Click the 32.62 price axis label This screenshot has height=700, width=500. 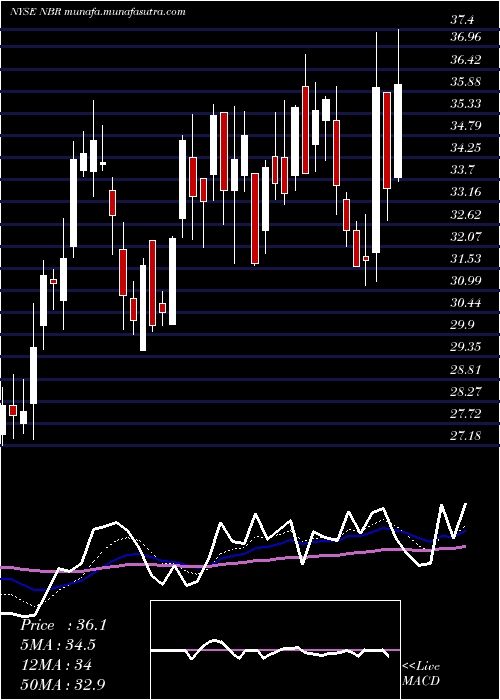pyautogui.click(x=466, y=214)
